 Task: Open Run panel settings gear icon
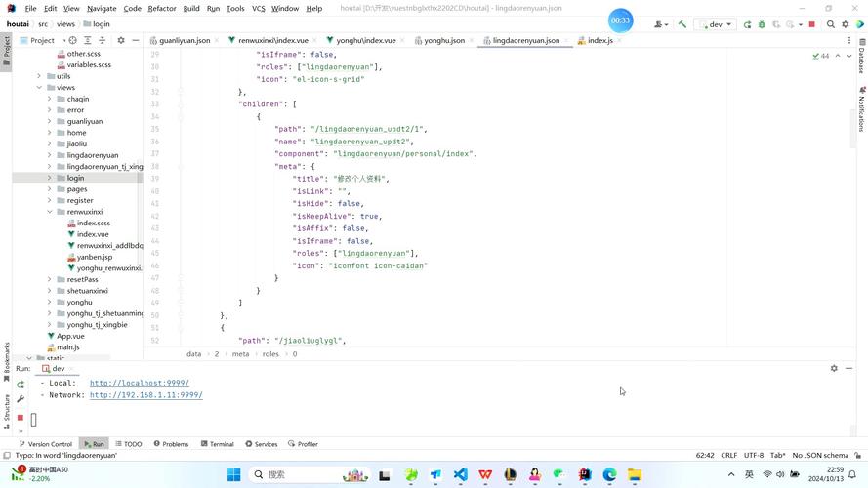834,369
